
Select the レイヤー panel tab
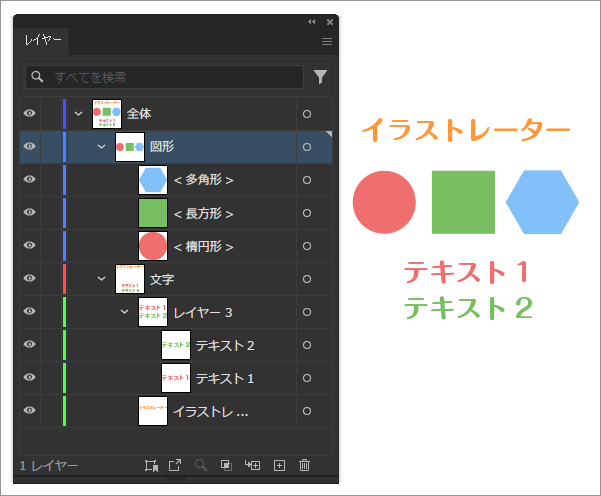pyautogui.click(x=43, y=42)
